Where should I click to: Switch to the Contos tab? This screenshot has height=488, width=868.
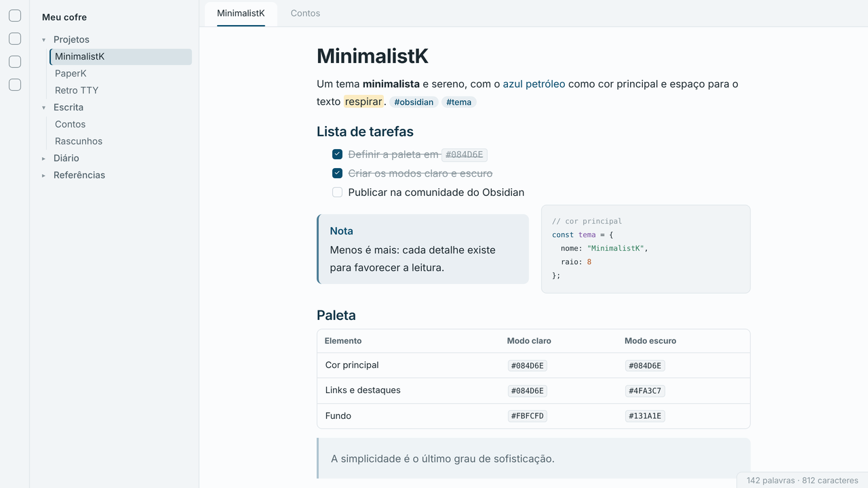[x=305, y=14]
